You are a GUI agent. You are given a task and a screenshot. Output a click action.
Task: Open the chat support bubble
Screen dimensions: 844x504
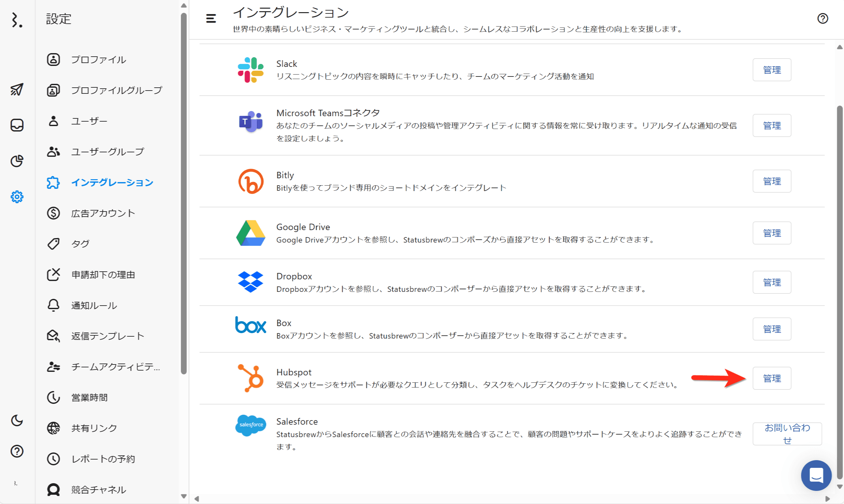pos(816,475)
